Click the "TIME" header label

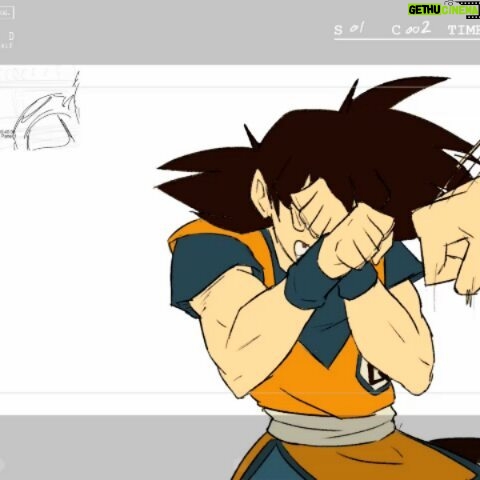tap(464, 30)
